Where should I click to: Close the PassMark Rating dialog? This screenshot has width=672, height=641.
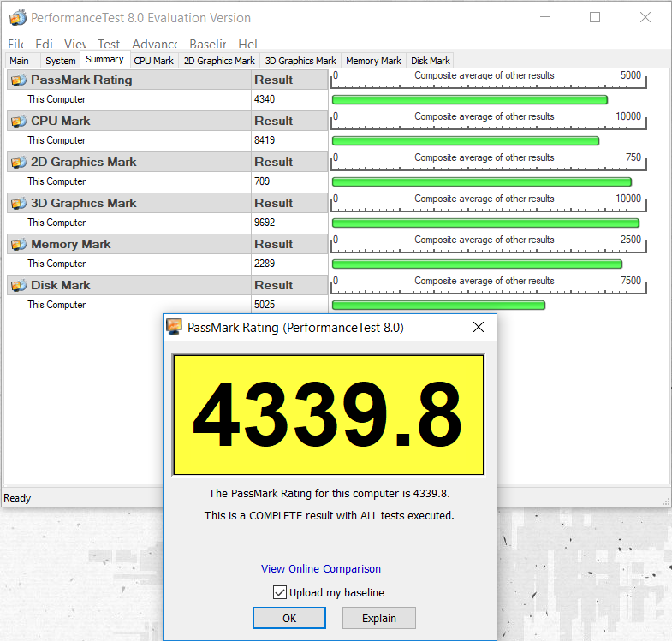point(479,328)
